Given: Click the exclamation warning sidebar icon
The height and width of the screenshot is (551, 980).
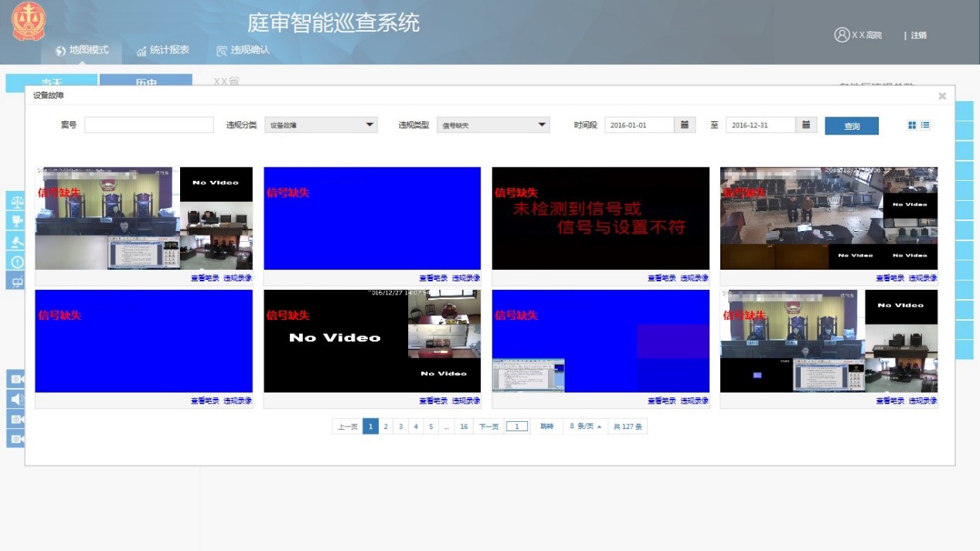Looking at the screenshot, I should 15,261.
